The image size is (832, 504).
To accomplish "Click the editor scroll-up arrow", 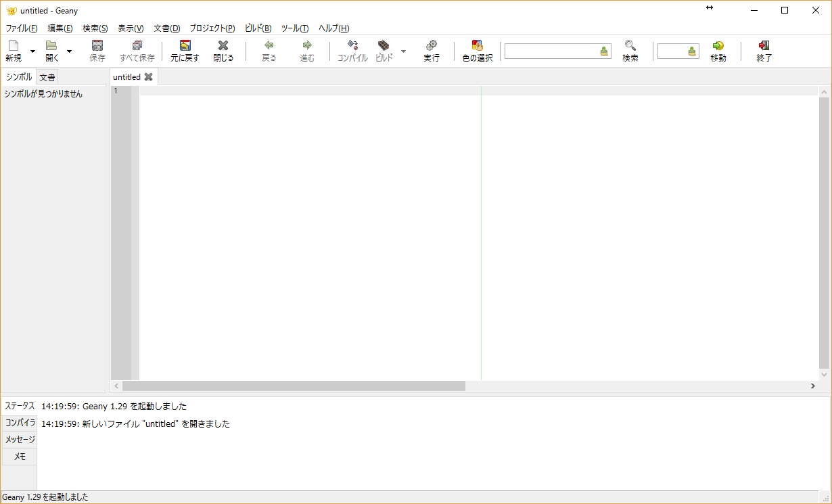I will tap(824, 91).
